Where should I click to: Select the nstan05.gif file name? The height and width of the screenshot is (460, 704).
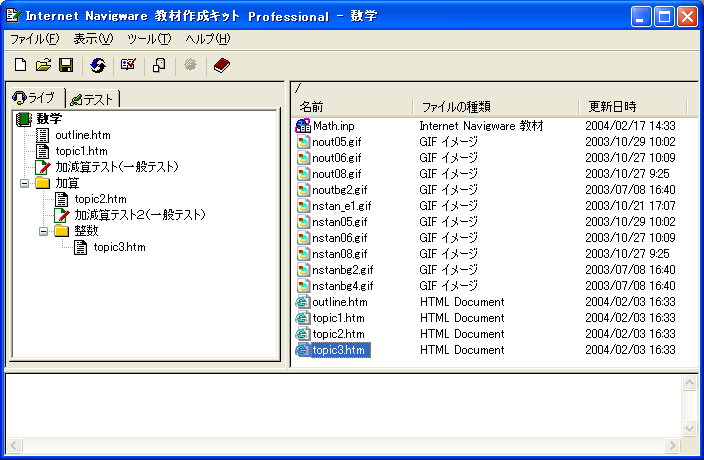[339, 222]
